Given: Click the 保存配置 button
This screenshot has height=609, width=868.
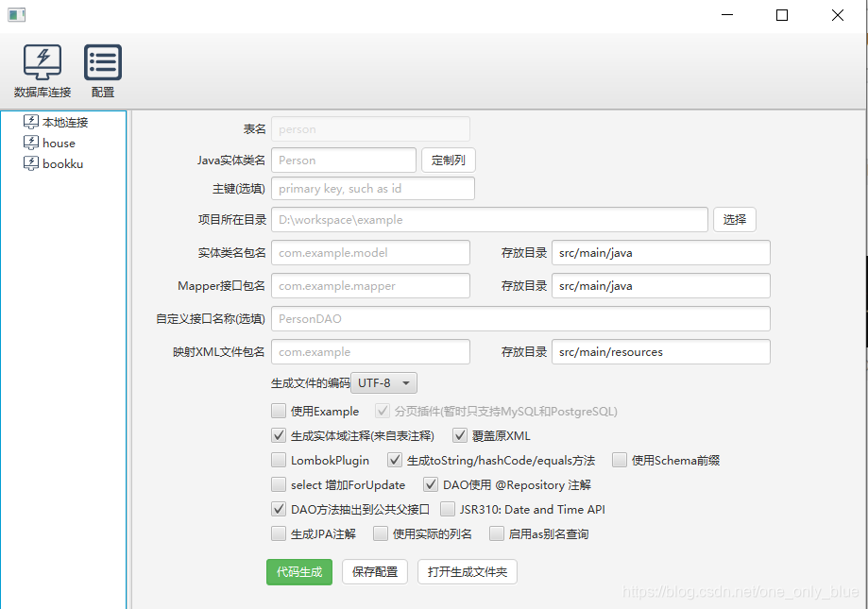Looking at the screenshot, I should coord(375,572).
